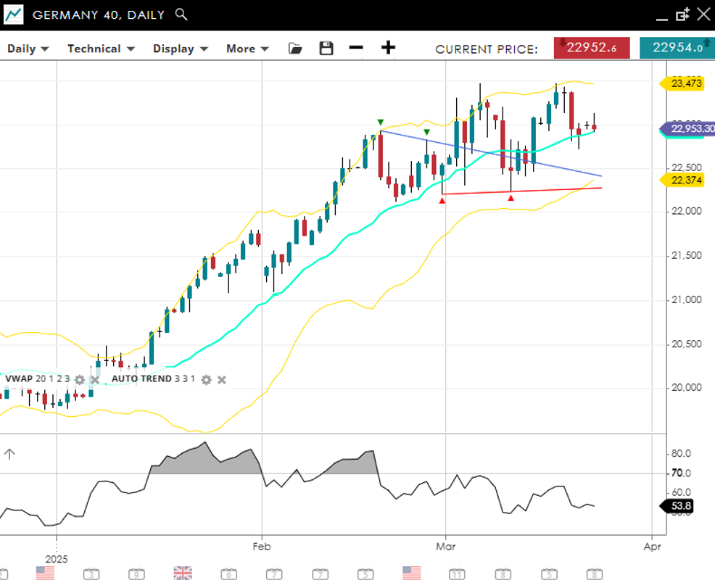
Task: Open the saved chart folder icon
Action: pos(295,49)
